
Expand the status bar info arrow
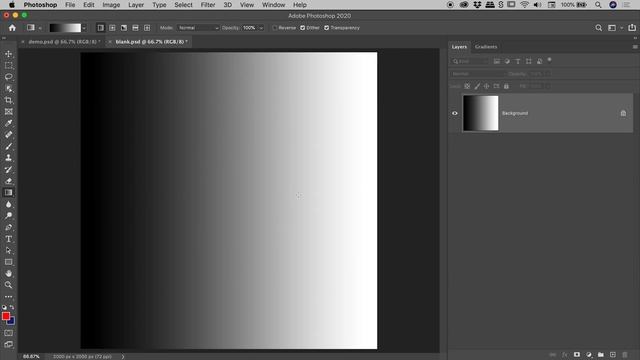click(123, 356)
